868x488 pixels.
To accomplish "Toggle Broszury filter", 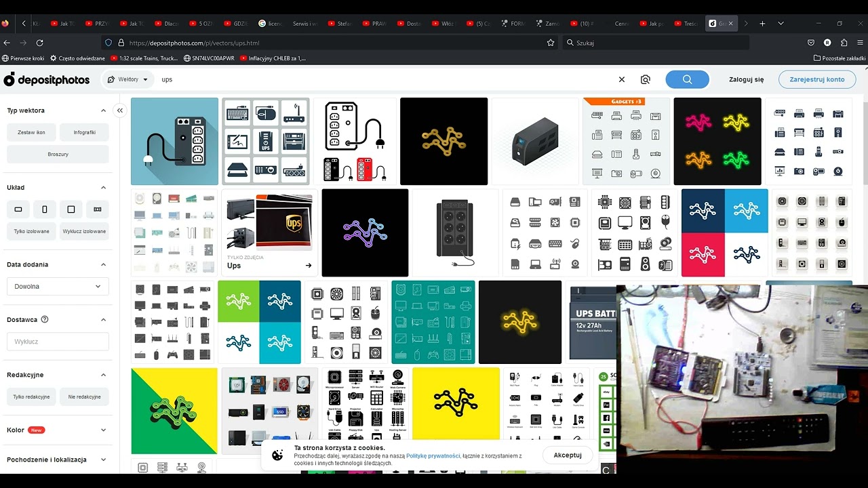I will pyautogui.click(x=58, y=154).
